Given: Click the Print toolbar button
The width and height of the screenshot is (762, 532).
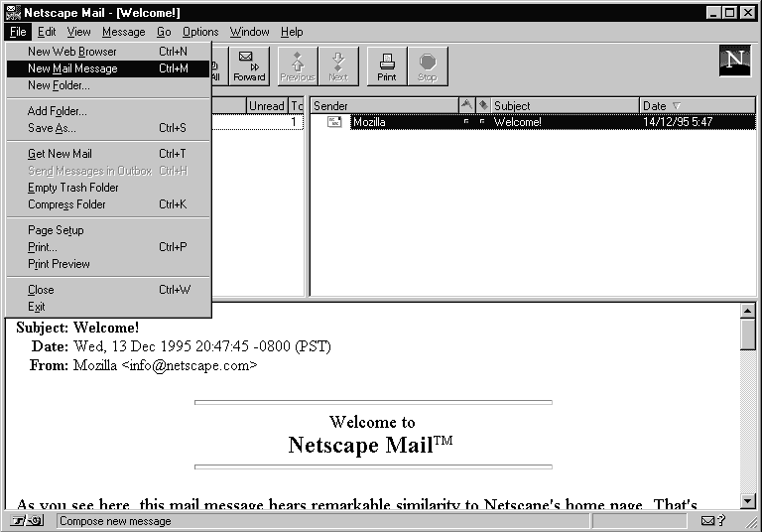Looking at the screenshot, I should point(387,66).
